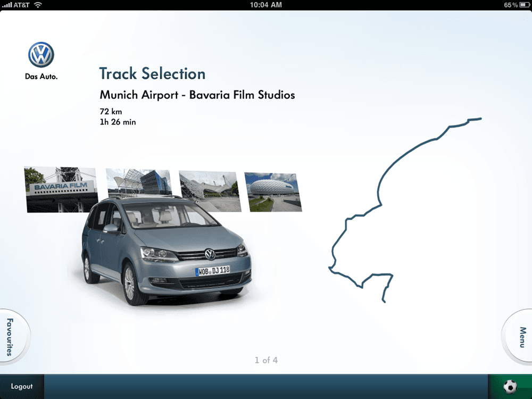Tap the 'Track Selection' heading
The width and height of the screenshot is (532, 399).
(152, 73)
